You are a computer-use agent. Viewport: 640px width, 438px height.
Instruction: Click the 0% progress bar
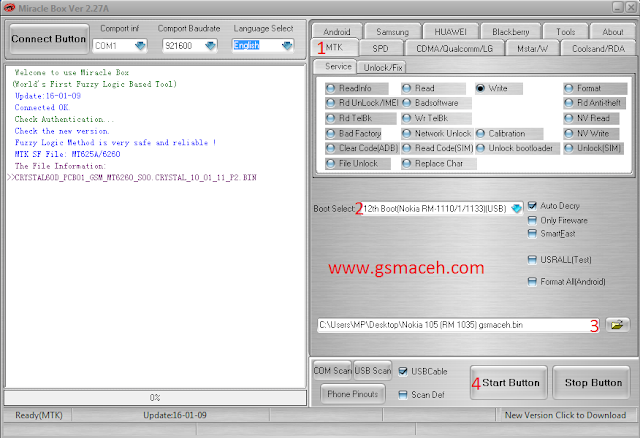tap(155, 398)
